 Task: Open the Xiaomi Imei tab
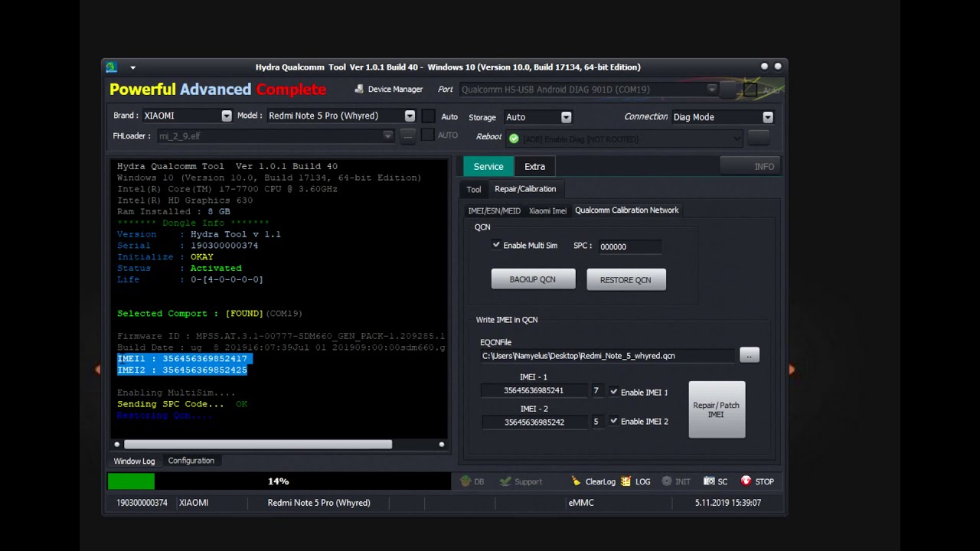click(547, 210)
